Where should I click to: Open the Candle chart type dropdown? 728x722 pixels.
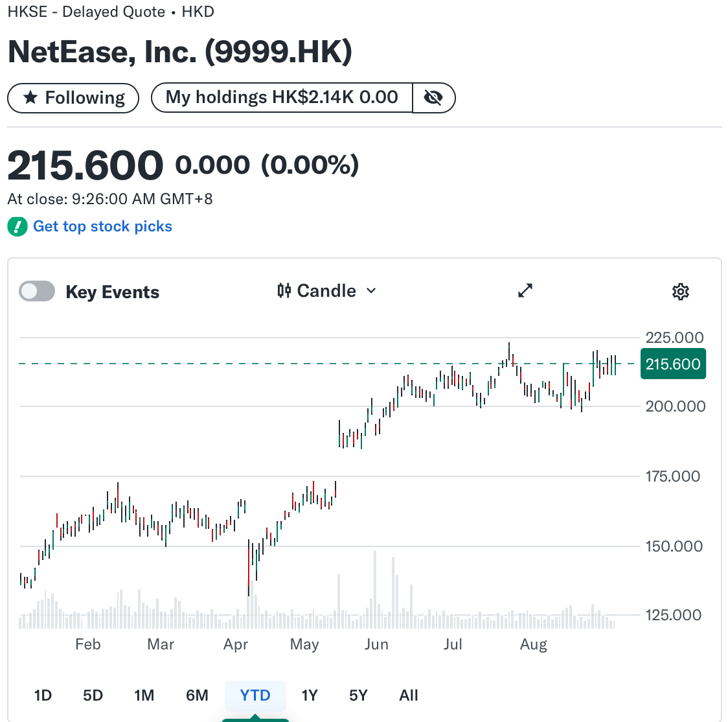tap(326, 291)
